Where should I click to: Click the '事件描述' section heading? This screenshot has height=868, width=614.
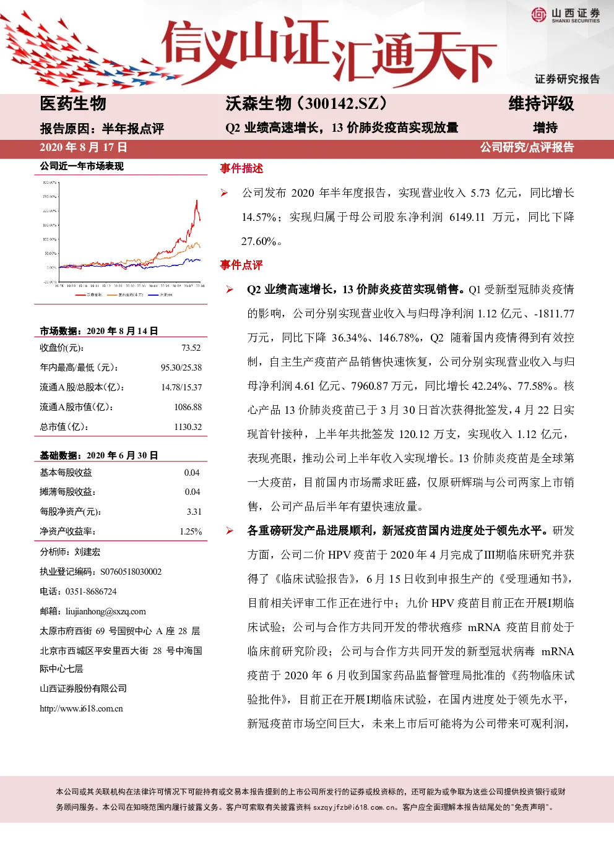(x=241, y=168)
